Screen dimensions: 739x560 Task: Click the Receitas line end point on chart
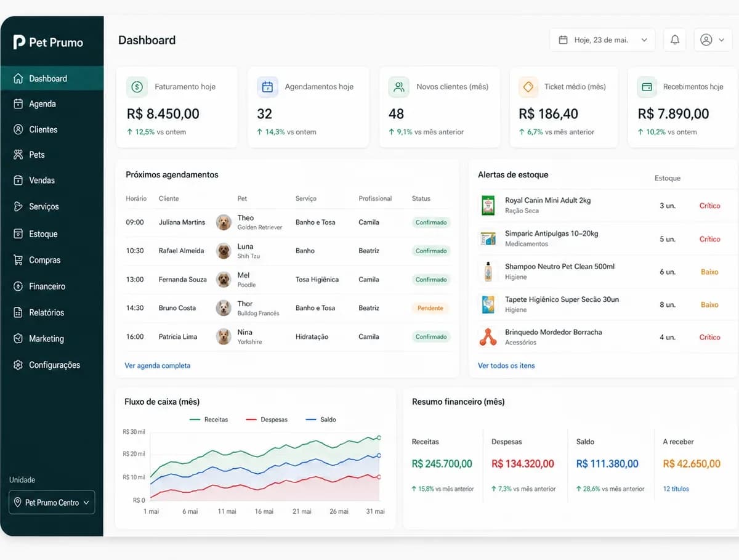point(379,437)
